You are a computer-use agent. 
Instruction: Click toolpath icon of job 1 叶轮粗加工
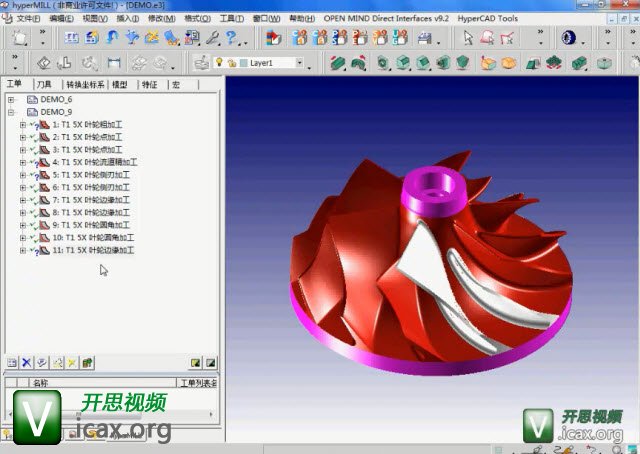(x=44, y=125)
